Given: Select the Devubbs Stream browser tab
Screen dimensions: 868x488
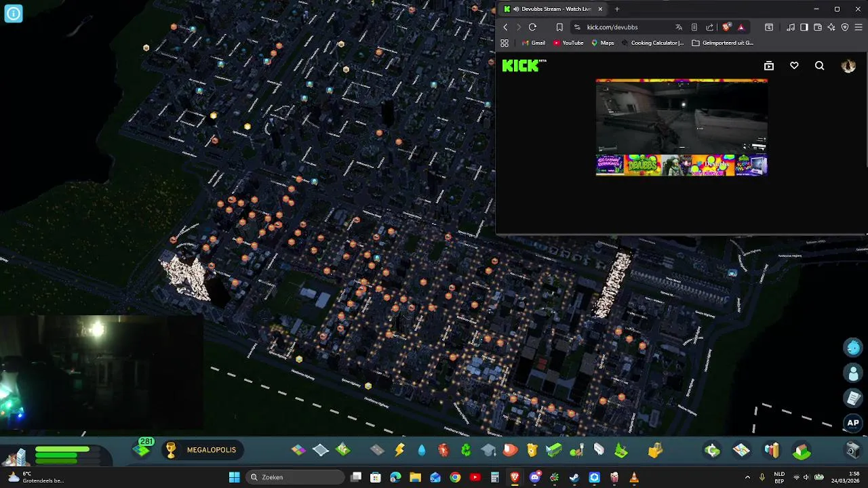Looking at the screenshot, I should click(x=553, y=9).
